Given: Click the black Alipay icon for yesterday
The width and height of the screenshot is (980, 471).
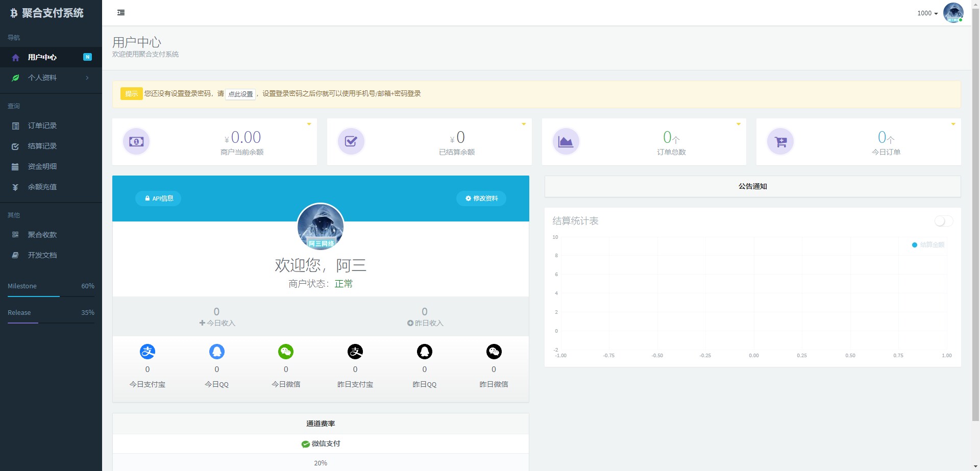Looking at the screenshot, I should point(355,352).
